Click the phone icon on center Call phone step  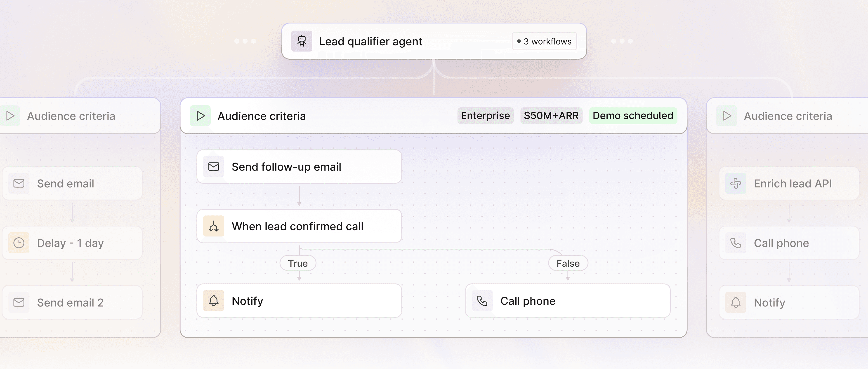click(482, 301)
